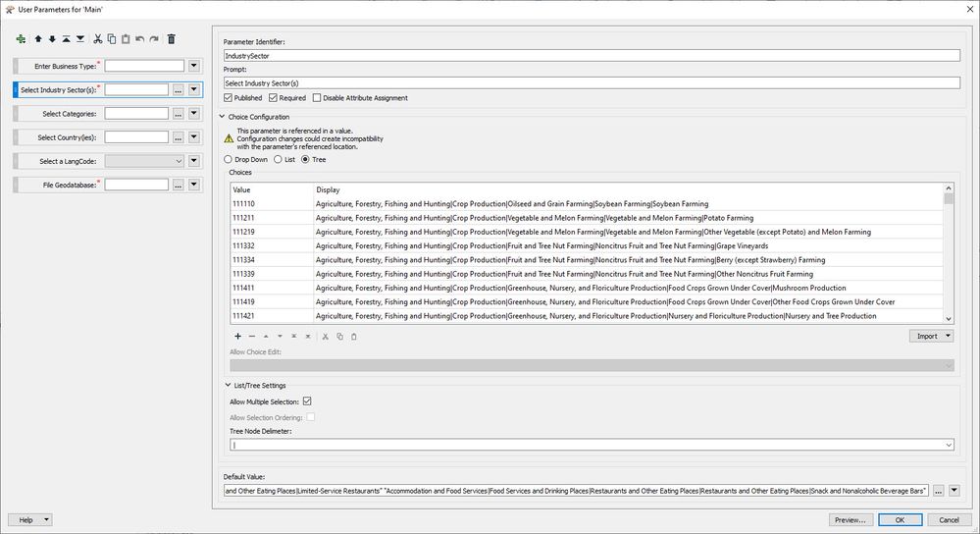Move selected parameter to bottom
The width and height of the screenshot is (980, 534).
point(80,38)
